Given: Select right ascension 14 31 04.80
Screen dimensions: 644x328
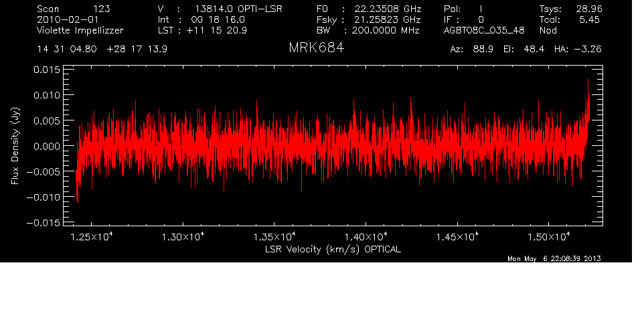Looking at the screenshot, I should (67, 50).
